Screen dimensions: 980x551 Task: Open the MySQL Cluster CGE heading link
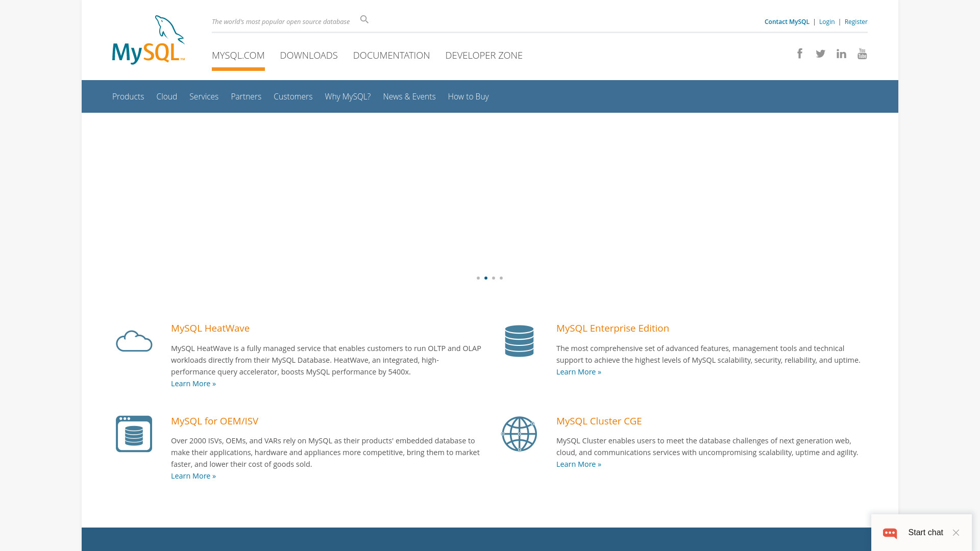click(x=599, y=421)
